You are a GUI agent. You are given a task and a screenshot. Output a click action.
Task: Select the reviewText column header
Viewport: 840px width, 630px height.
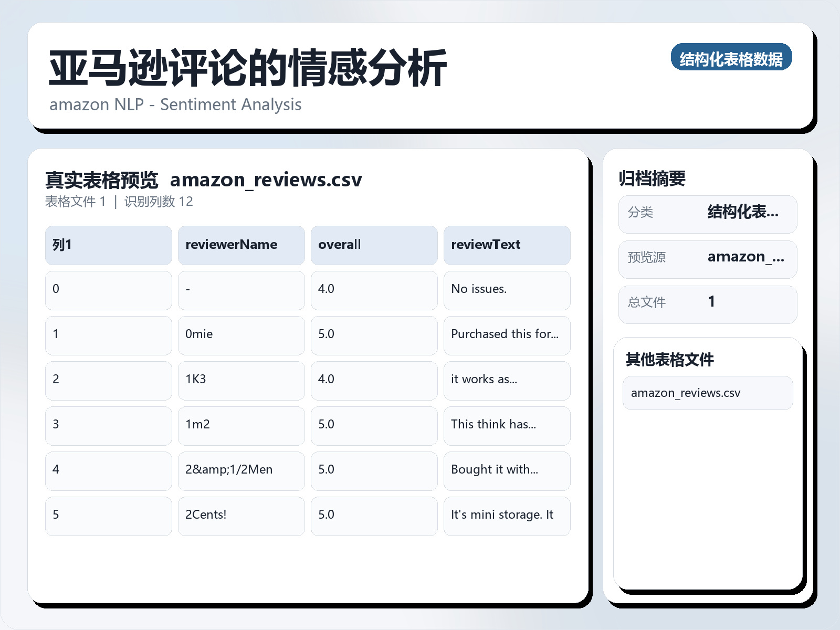[507, 245]
